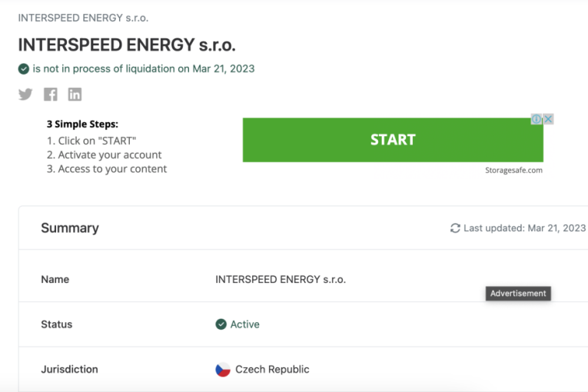
Task: Click the main INTERSPEED ENERGY s.r.o. heading
Action: [127, 45]
